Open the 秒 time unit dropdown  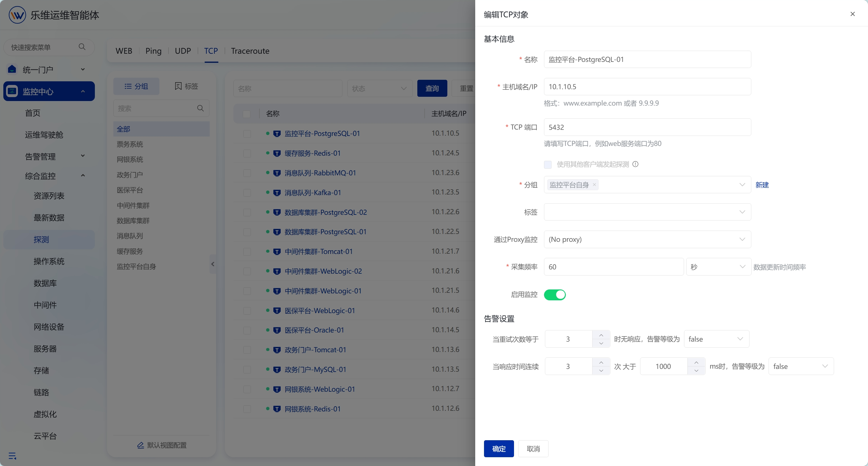[718, 267]
